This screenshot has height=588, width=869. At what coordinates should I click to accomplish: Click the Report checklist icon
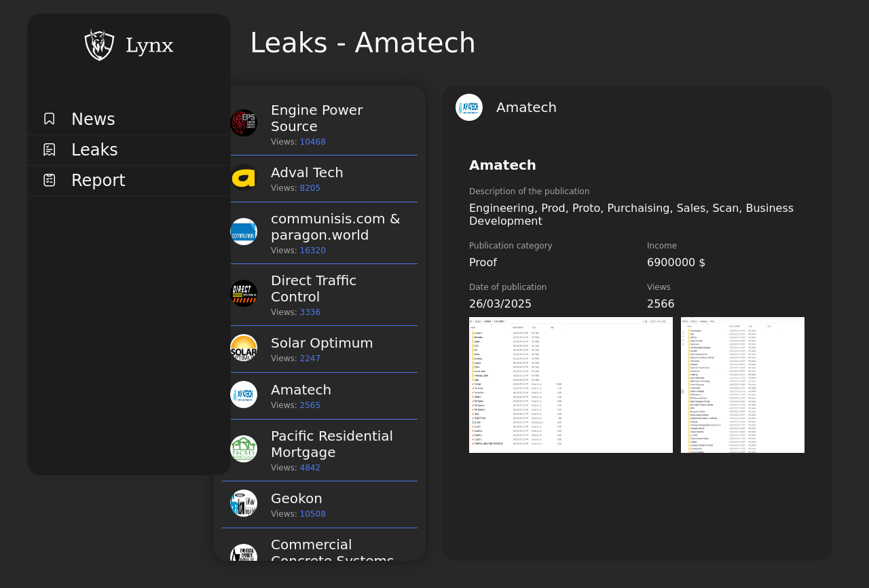50,180
